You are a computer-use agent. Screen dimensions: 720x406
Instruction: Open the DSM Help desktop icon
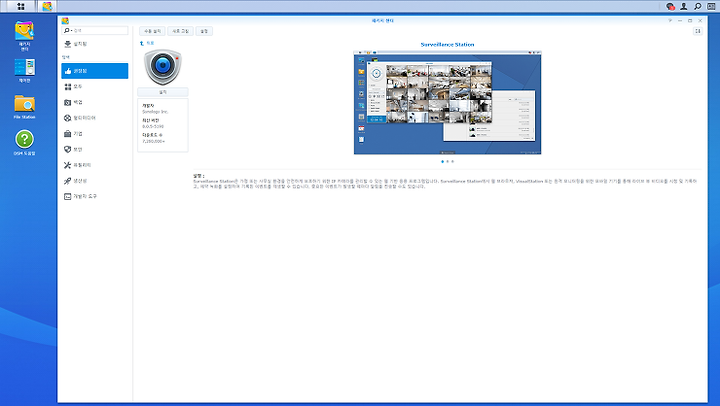click(x=24, y=143)
